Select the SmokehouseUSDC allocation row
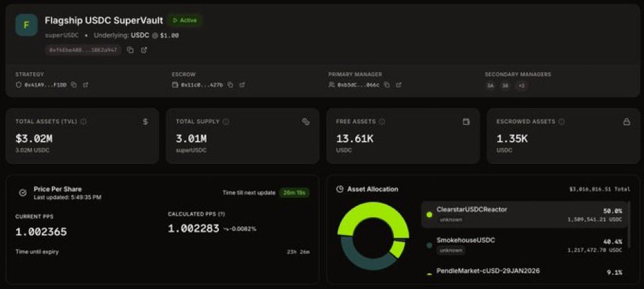 pyautogui.click(x=524, y=246)
